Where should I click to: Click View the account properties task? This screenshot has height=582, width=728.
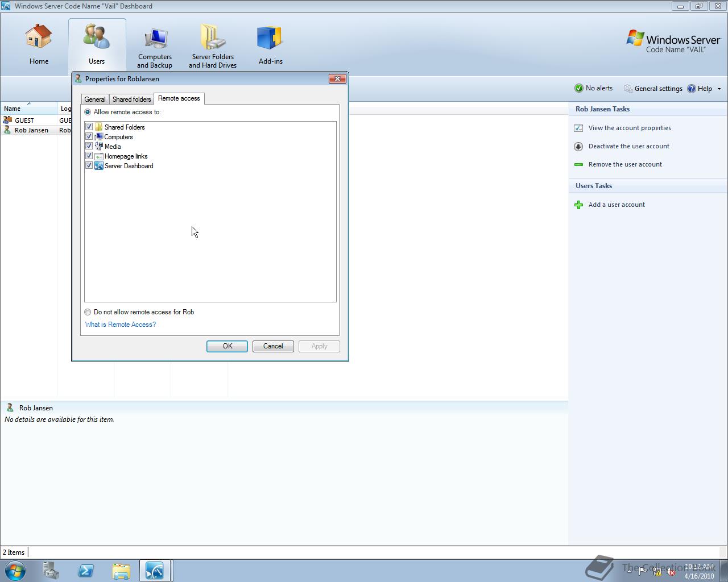pyautogui.click(x=630, y=128)
